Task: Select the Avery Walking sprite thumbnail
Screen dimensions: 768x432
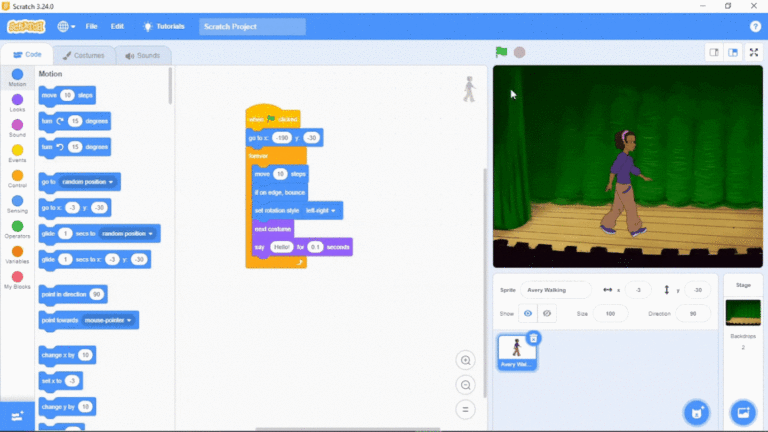Action: click(517, 352)
